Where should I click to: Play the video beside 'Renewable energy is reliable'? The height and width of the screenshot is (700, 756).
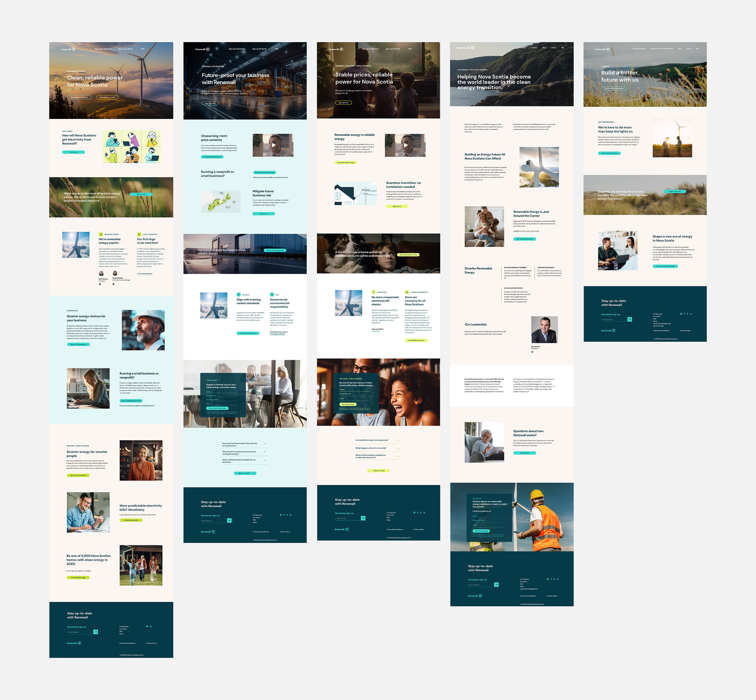405,145
